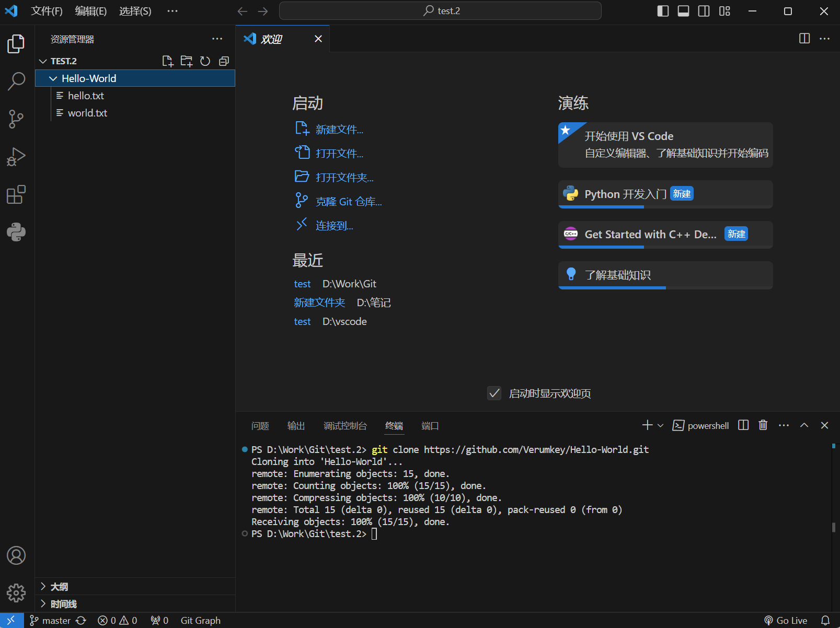Split the editor right

(x=804, y=39)
